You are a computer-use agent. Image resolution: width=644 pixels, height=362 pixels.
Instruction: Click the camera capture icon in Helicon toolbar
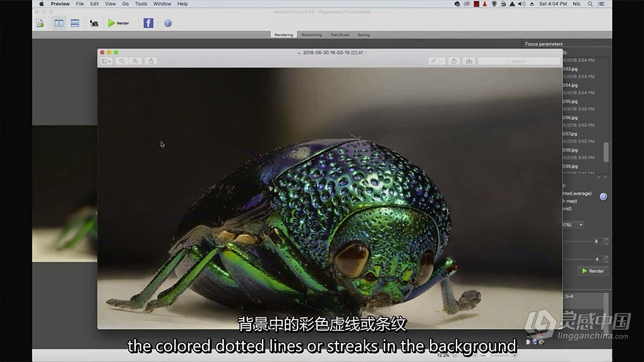coord(94,23)
